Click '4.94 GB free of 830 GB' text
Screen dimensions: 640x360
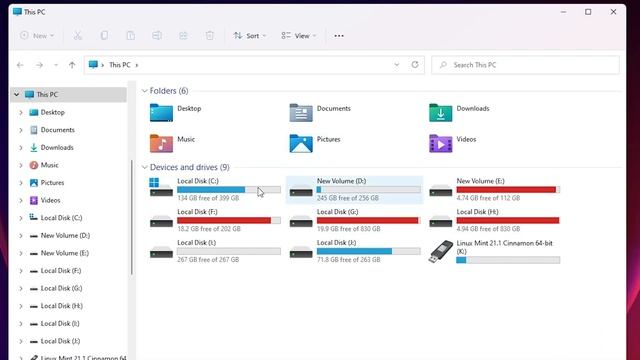pos(488,229)
